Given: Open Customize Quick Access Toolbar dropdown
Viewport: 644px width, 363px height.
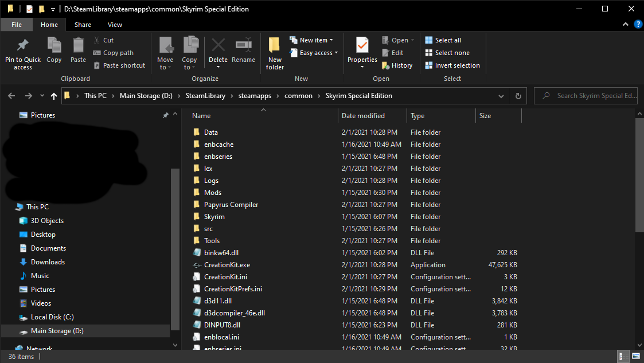Looking at the screenshot, I should [53, 9].
